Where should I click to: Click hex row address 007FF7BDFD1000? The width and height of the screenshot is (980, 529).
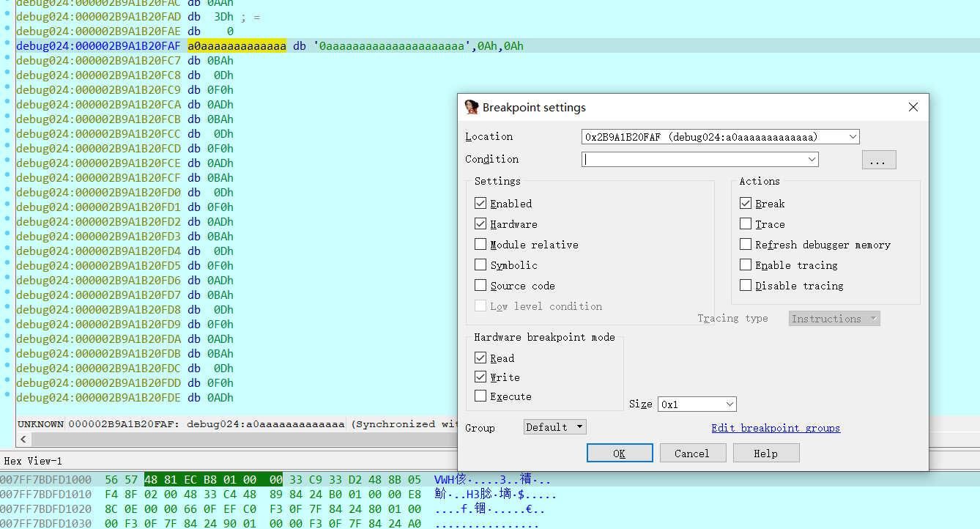point(45,480)
